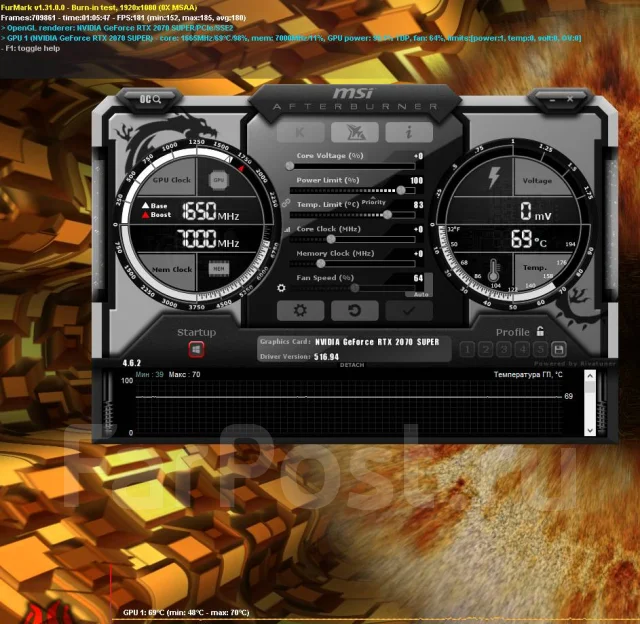640x624 pixels.
Task: Click the Мин : 39 graph label
Action: (149, 374)
